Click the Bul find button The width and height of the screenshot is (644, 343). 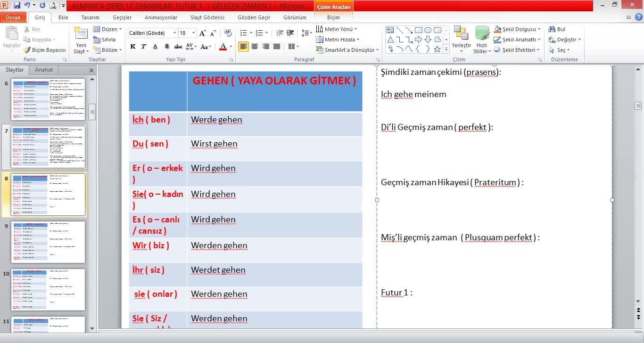pos(557,29)
